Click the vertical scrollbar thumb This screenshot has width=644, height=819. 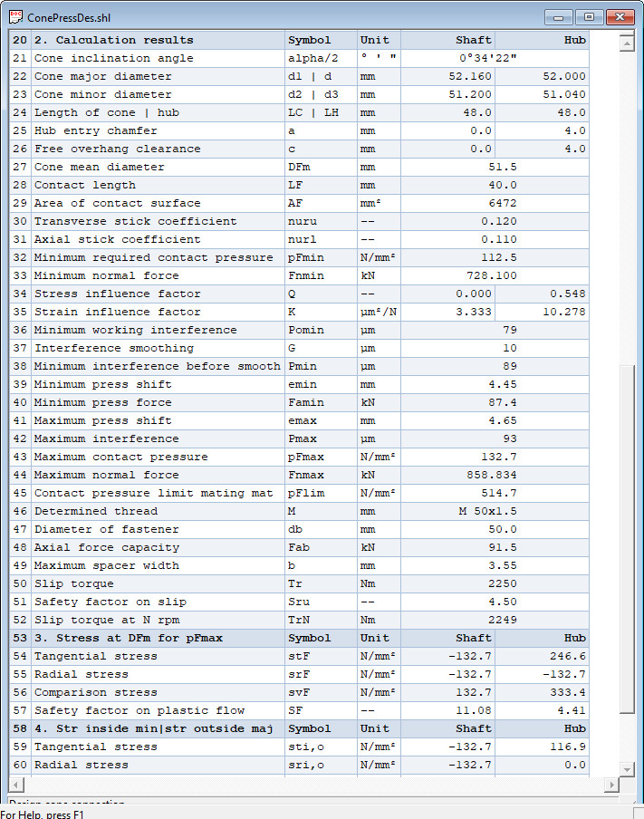click(625, 539)
